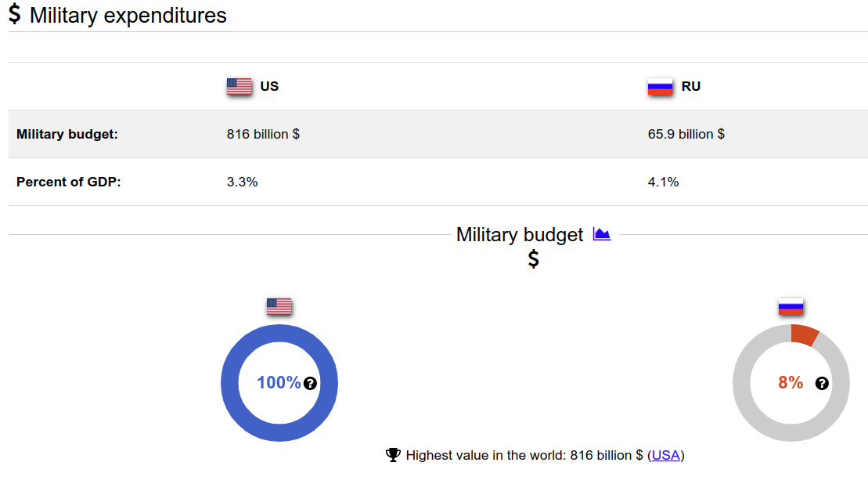This screenshot has height=484, width=868.
Task: Open the USA link
Action: 665,455
